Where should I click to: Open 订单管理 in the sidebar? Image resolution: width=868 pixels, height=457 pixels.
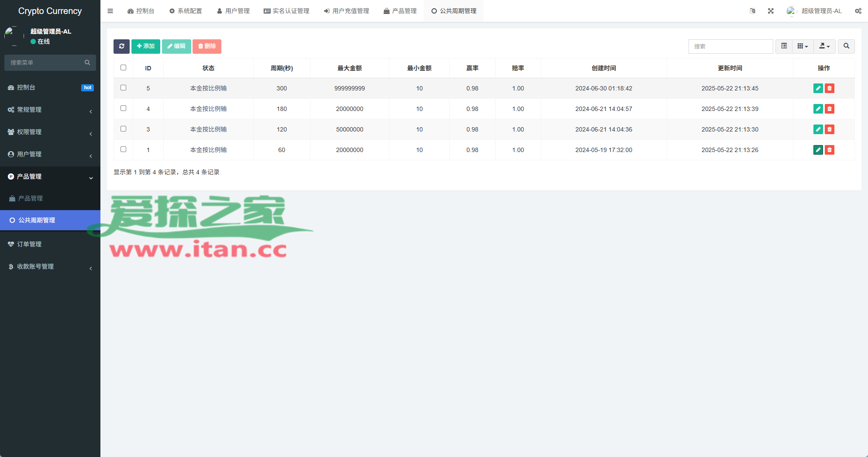pyautogui.click(x=29, y=244)
